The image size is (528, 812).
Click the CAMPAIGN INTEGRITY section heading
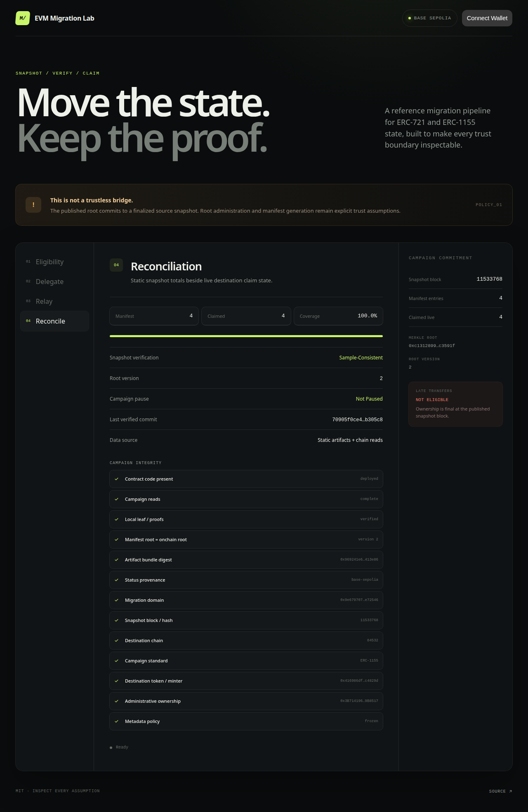[x=136, y=463]
